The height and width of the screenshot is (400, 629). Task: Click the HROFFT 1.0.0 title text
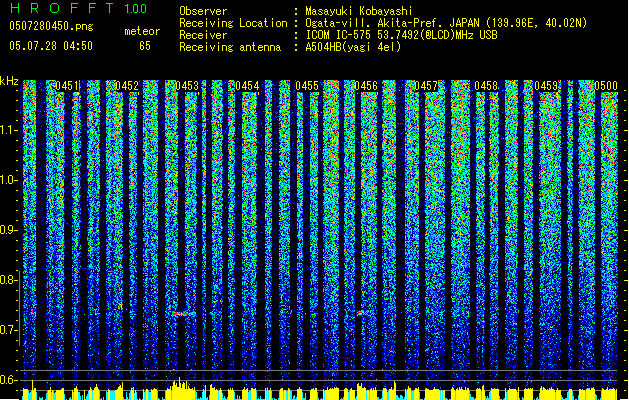click(x=78, y=8)
